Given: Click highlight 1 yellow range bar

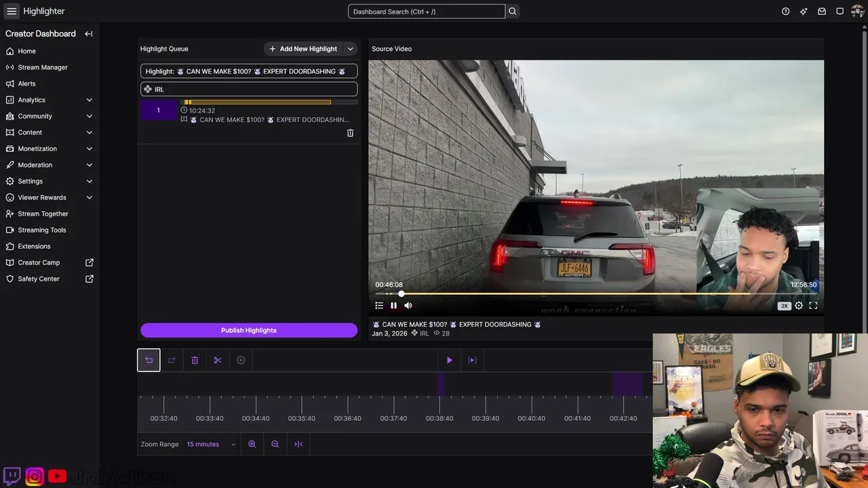Looking at the screenshot, I should 257,102.
